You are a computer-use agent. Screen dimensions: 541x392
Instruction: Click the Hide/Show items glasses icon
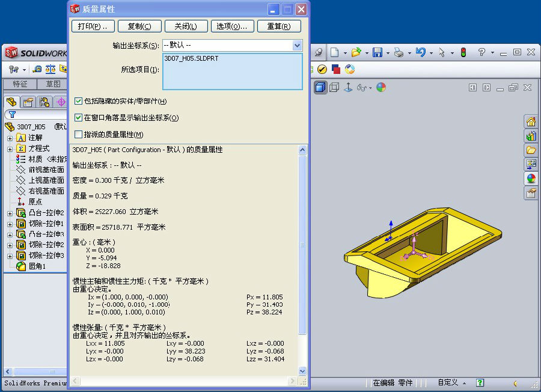pos(362,87)
